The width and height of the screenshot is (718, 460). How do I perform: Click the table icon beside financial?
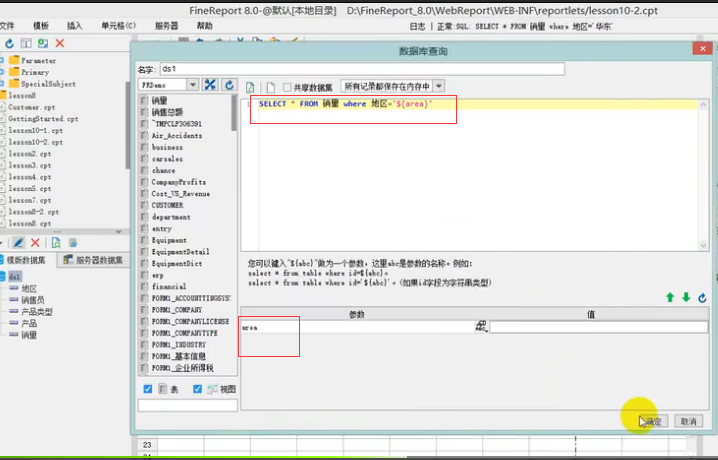[144, 287]
